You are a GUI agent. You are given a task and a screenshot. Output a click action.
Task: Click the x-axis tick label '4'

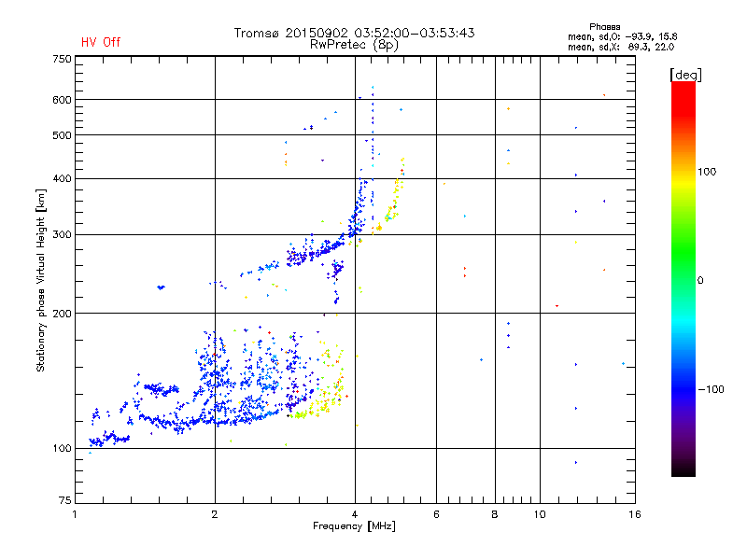(x=355, y=514)
